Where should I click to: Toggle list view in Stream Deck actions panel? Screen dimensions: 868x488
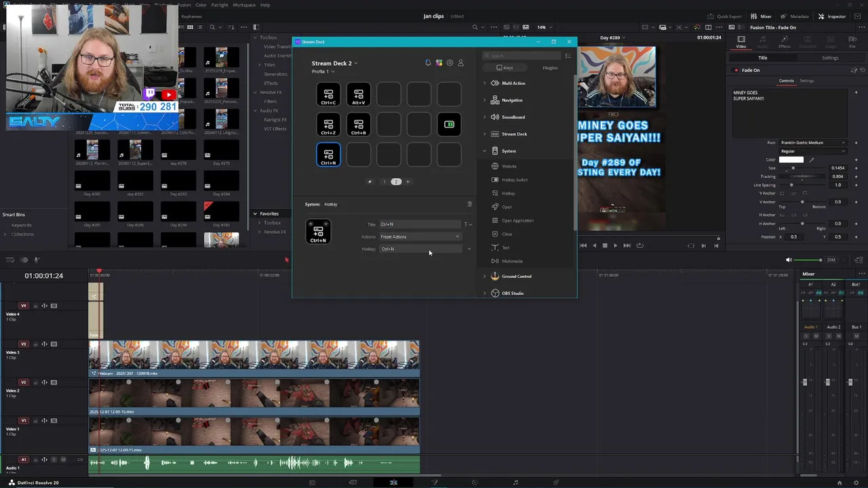coord(568,56)
